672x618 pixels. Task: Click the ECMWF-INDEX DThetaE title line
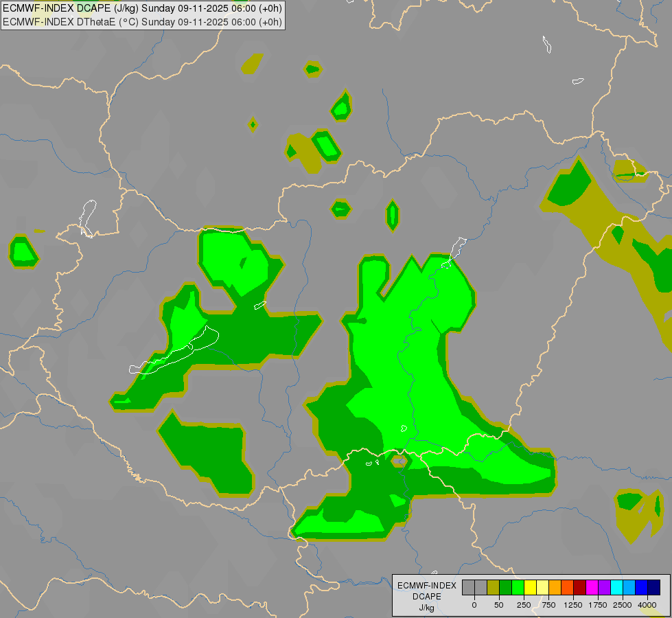click(x=142, y=22)
